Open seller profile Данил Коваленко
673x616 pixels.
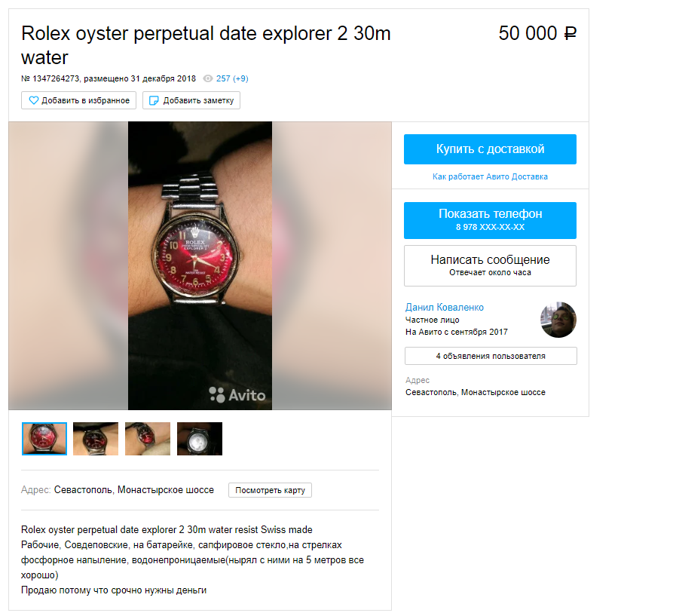tap(445, 308)
